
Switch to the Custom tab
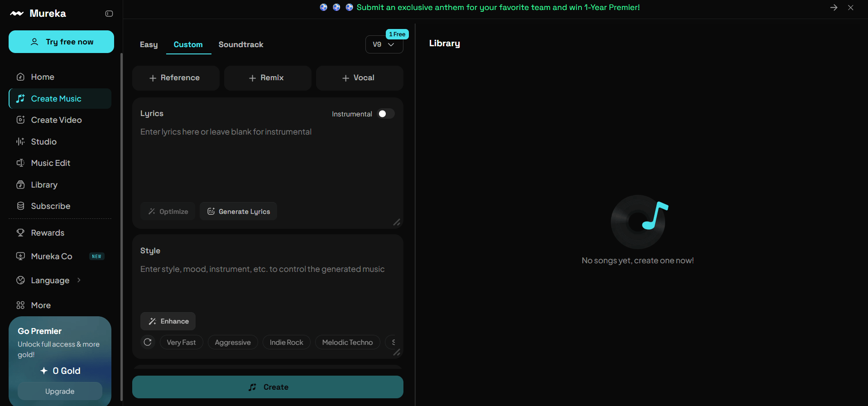click(188, 44)
